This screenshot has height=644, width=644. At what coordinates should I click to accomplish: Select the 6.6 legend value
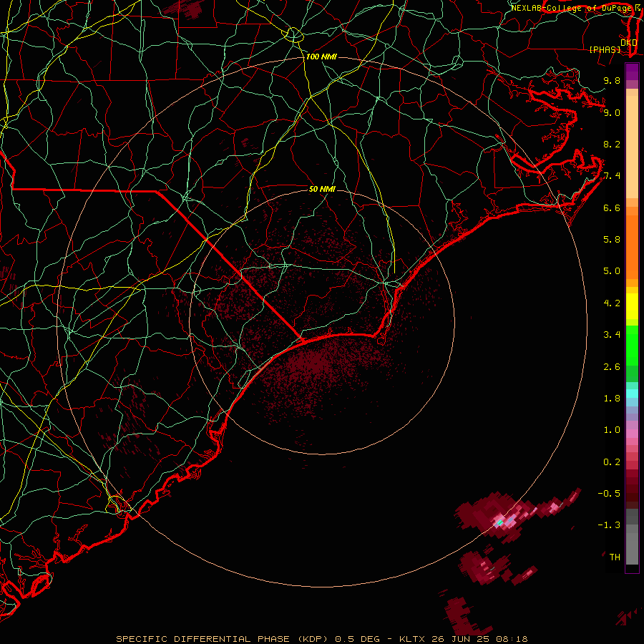612,208
